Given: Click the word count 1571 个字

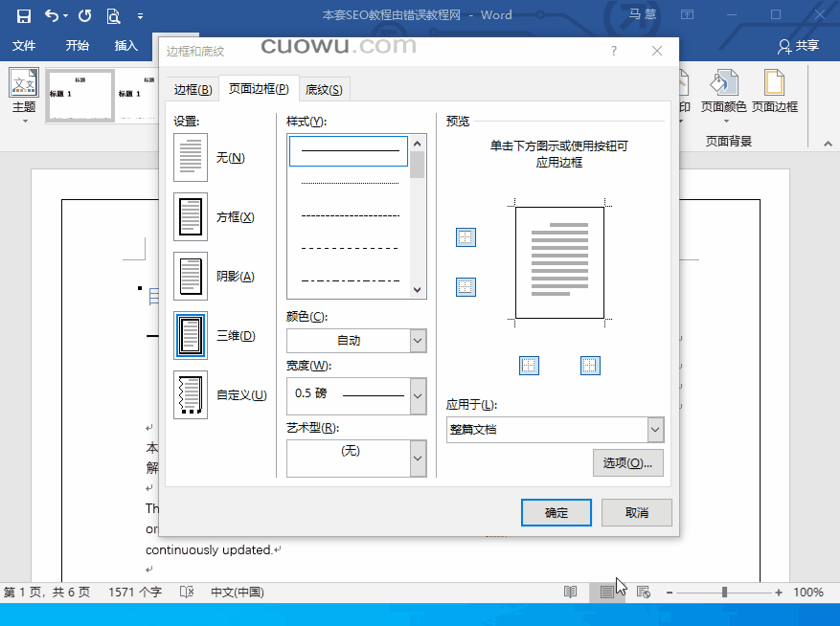Looking at the screenshot, I should click(x=135, y=592).
